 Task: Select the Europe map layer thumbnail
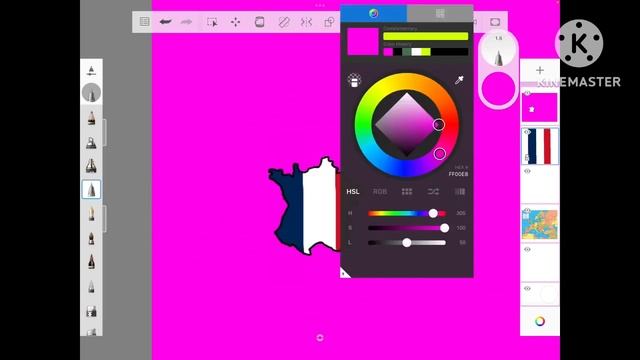(540, 224)
